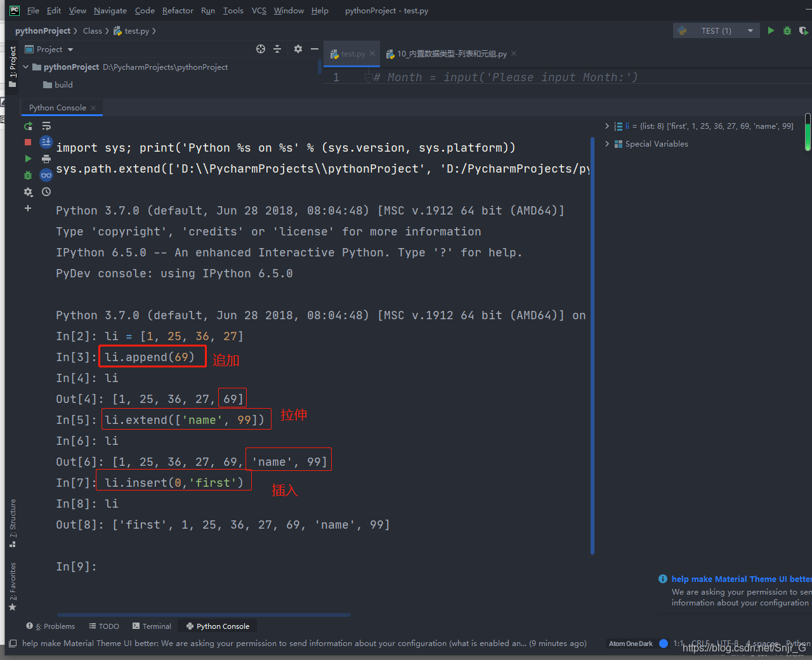Open the View menu

(x=77, y=11)
